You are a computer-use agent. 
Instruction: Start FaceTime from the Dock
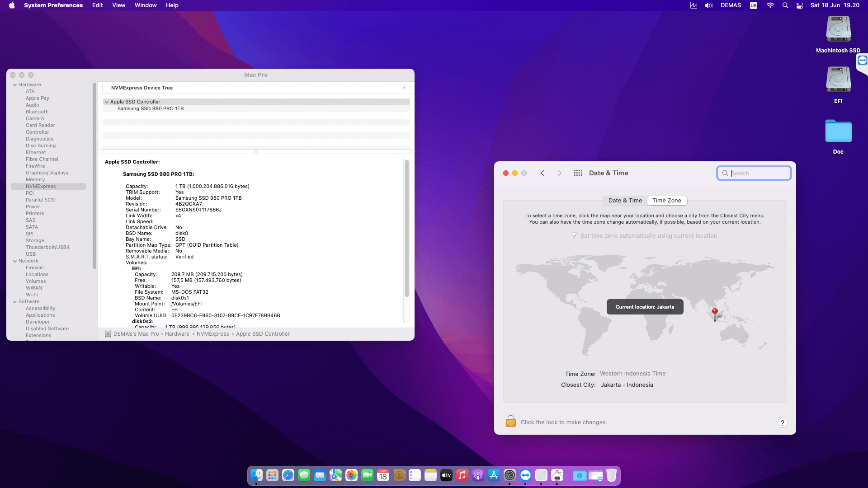pyautogui.click(x=367, y=475)
